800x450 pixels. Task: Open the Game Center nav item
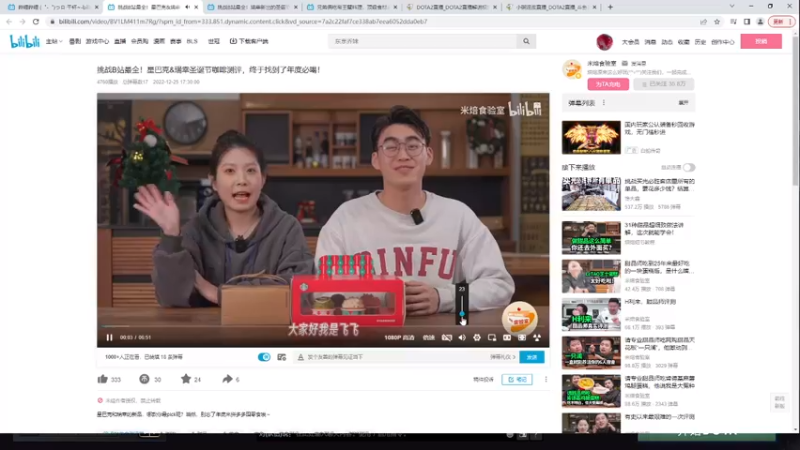pyautogui.click(x=97, y=41)
